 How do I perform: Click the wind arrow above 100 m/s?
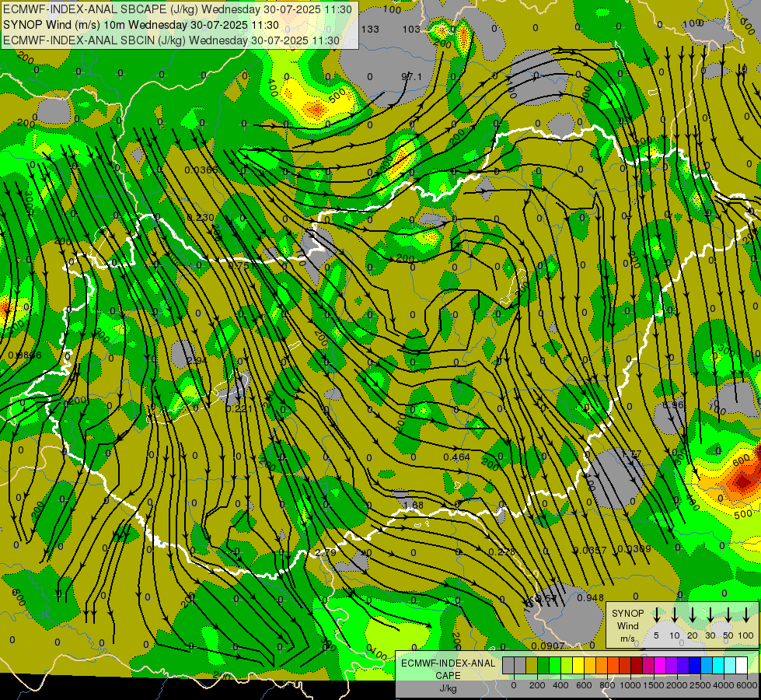click(x=746, y=615)
